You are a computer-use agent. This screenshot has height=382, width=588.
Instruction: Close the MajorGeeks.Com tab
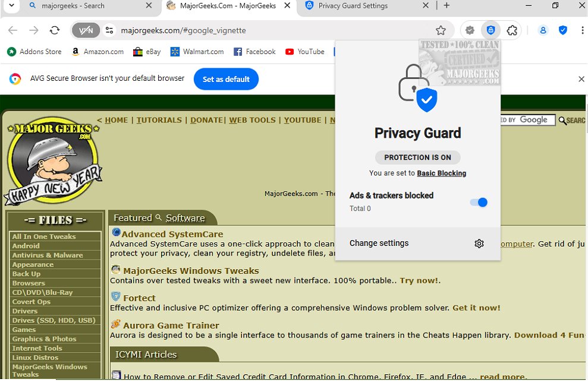(x=287, y=5)
